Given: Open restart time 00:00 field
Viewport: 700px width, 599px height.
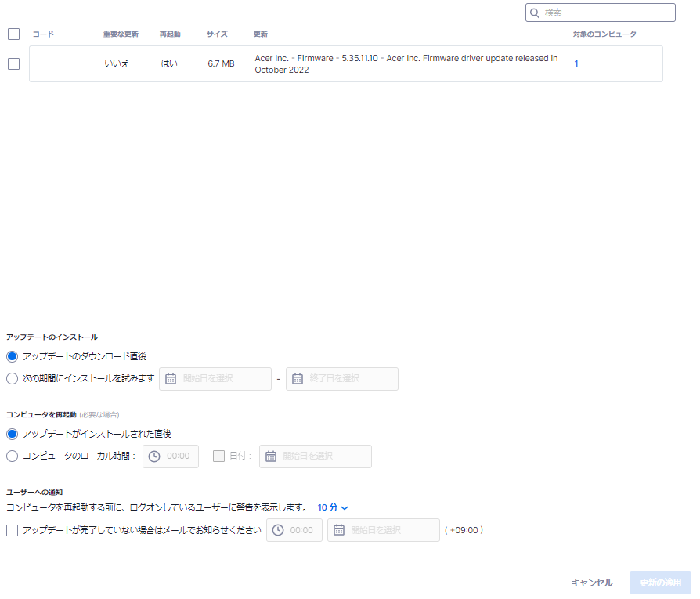Looking at the screenshot, I should click(x=171, y=456).
